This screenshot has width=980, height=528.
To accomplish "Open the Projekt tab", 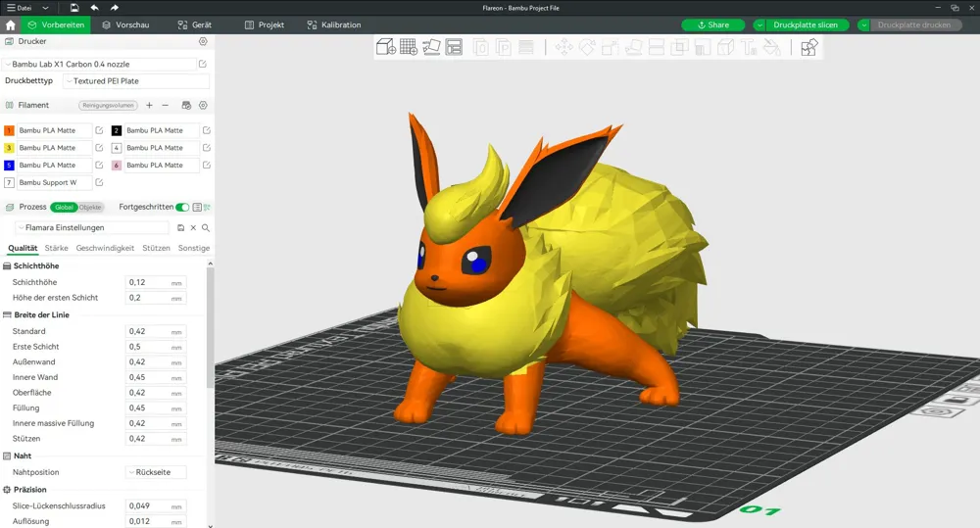I will click(265, 25).
